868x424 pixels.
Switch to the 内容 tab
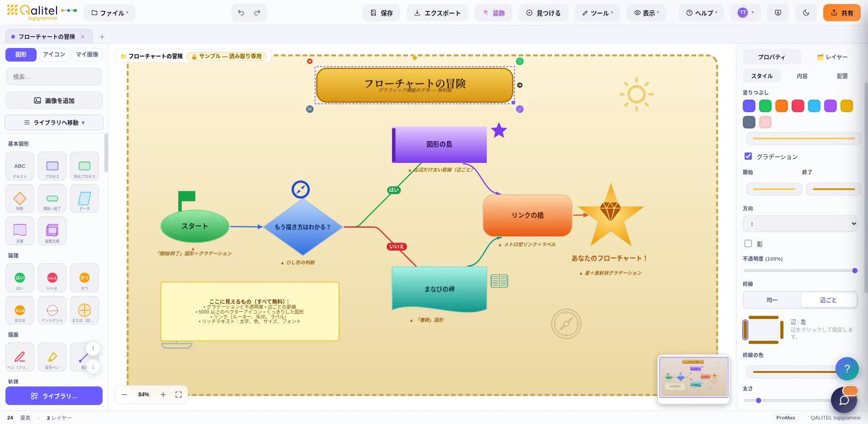point(802,76)
